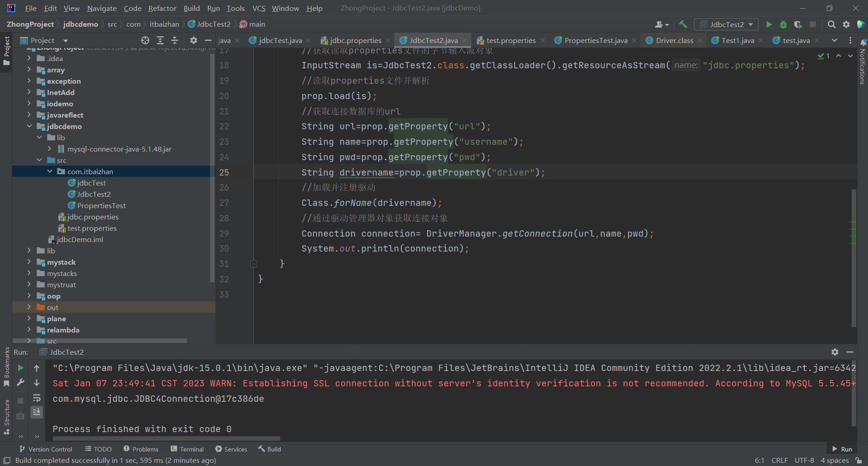Jump up the stack trace arrow
This screenshot has height=466, width=868.
[37, 368]
